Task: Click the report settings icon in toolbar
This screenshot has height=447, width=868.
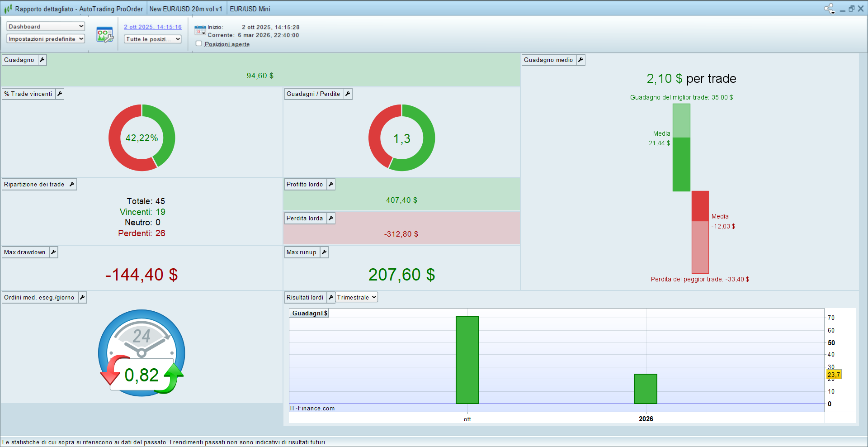Action: point(105,34)
